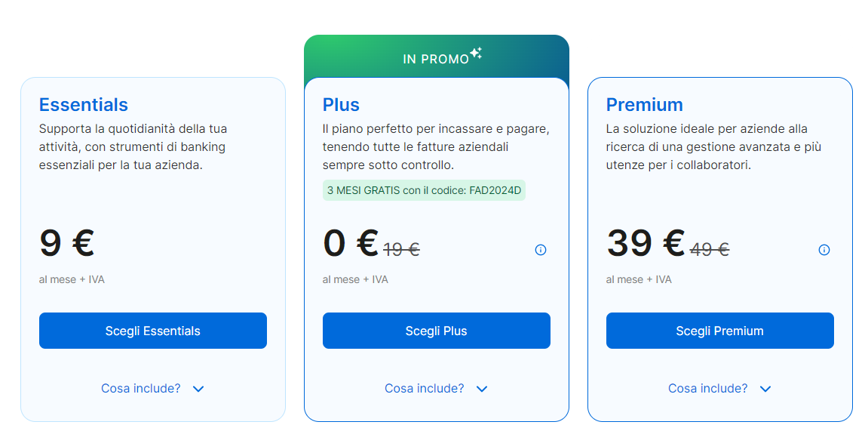
Task: Click the 9 € Essentials price
Action: (66, 243)
